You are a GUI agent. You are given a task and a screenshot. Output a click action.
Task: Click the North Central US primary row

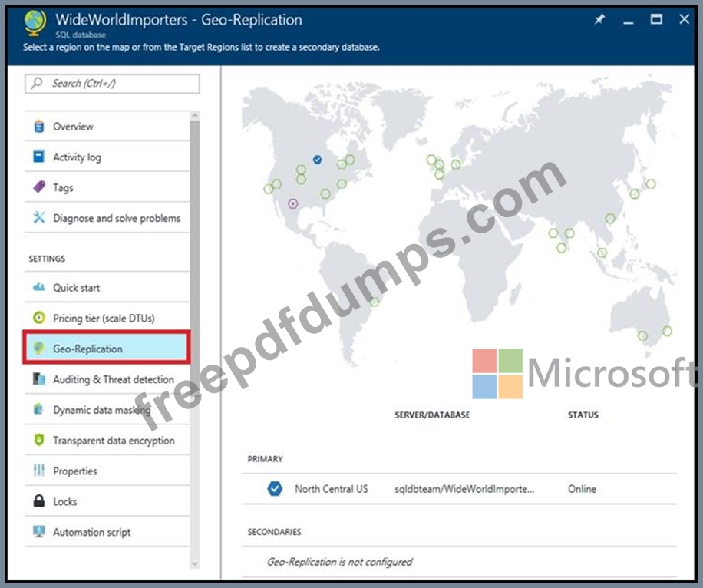(x=459, y=488)
